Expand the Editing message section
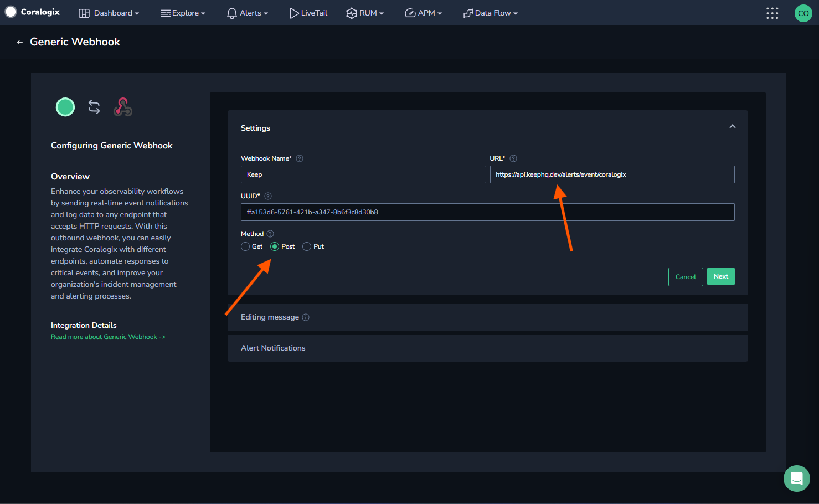 click(x=487, y=317)
